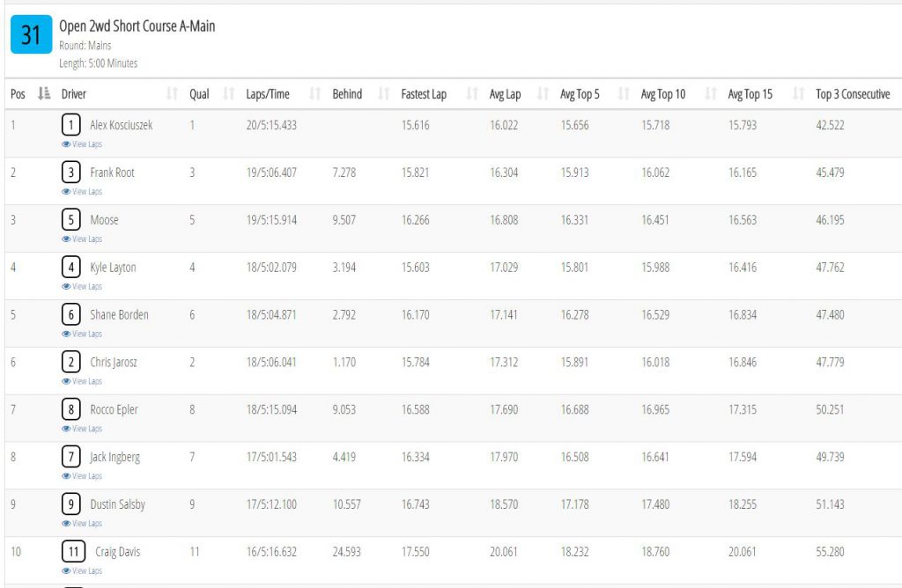
Task: Select driver name Jack Ingberg
Action: pos(115,457)
